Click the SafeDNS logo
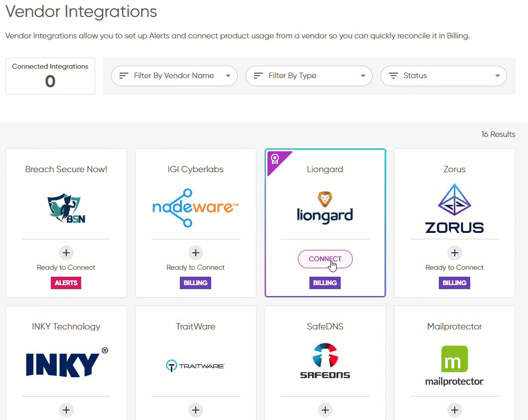The width and height of the screenshot is (528, 420). [x=325, y=361]
